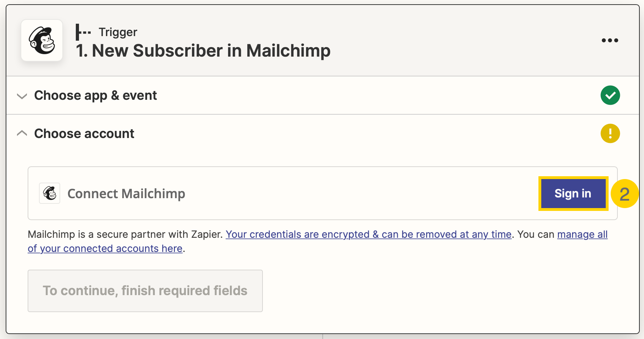The width and height of the screenshot is (644, 339).
Task: Sign in to connect Mailchimp
Action: coord(573,194)
